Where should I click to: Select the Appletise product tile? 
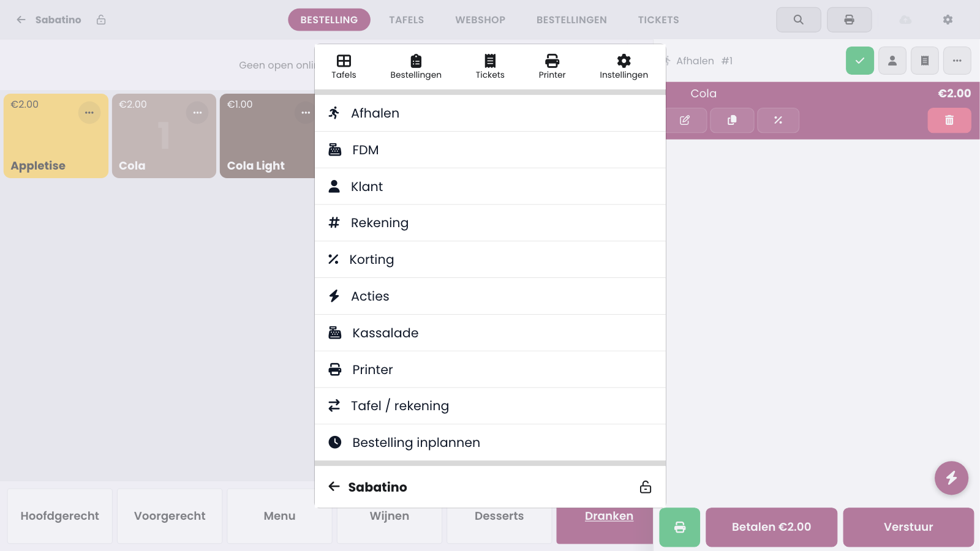click(56, 136)
